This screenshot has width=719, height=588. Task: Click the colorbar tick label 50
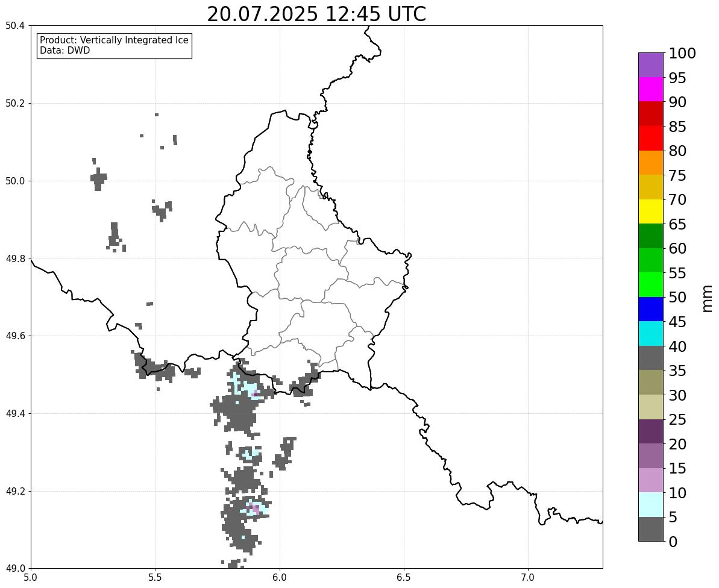coord(677,298)
